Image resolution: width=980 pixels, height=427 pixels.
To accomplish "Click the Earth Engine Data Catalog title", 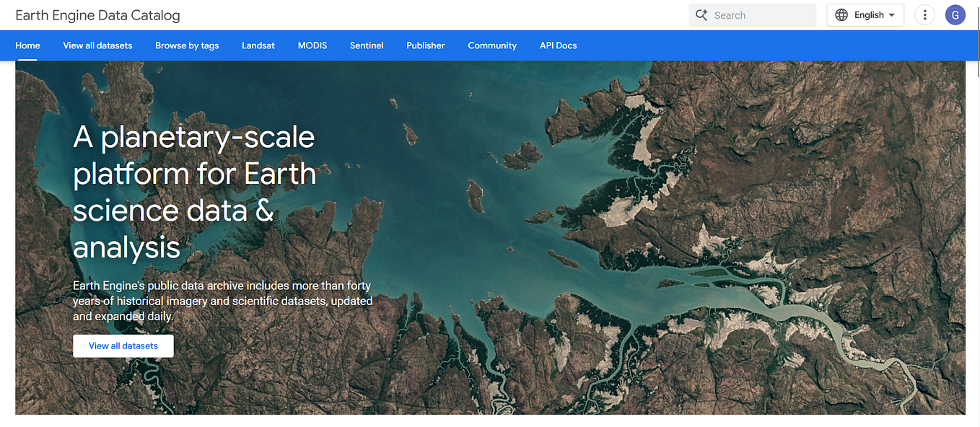I will tap(97, 15).
